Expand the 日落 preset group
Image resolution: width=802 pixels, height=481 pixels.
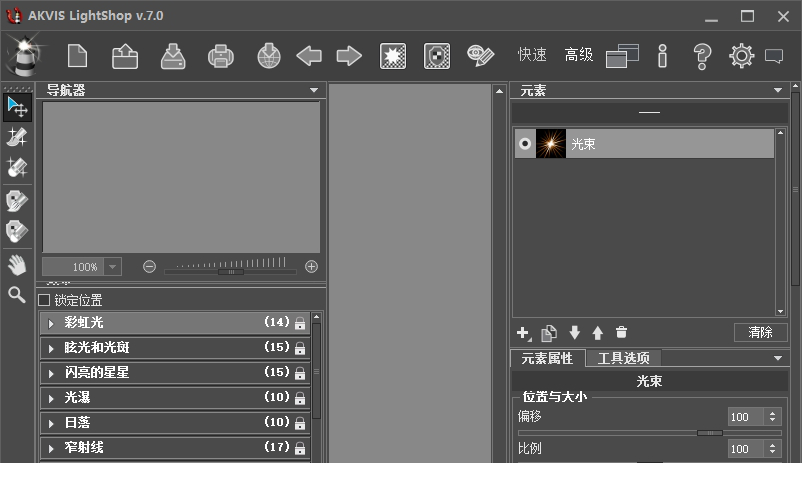coord(51,424)
